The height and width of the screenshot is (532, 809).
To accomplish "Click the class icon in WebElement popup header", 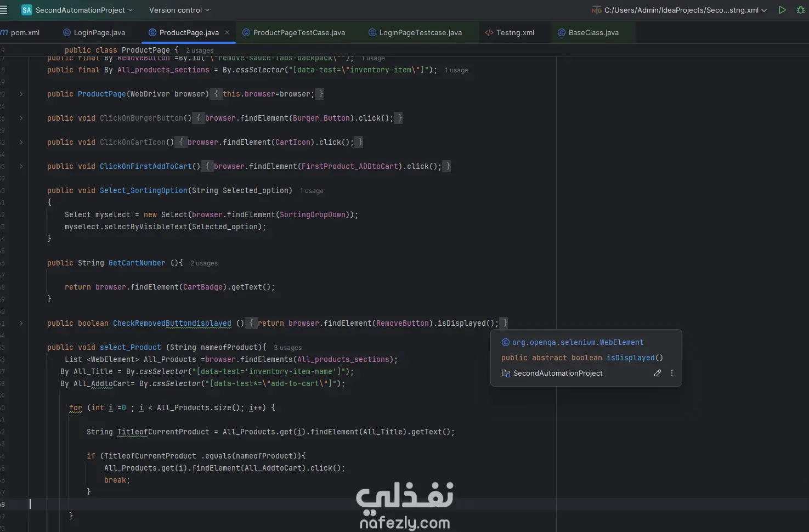I will click(x=506, y=342).
